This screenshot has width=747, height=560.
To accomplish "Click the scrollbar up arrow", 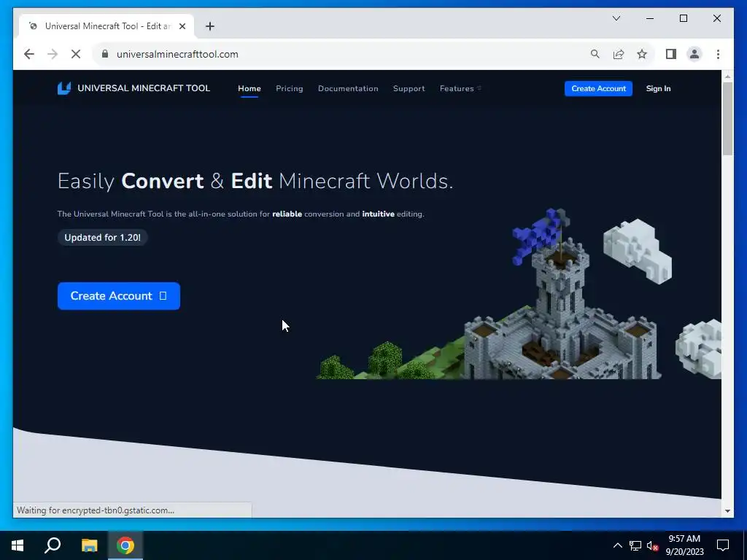I will coord(727,76).
